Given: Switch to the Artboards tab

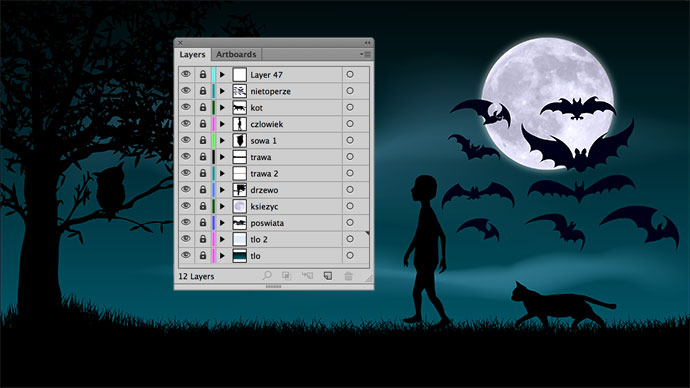Looking at the screenshot, I should coord(236,55).
